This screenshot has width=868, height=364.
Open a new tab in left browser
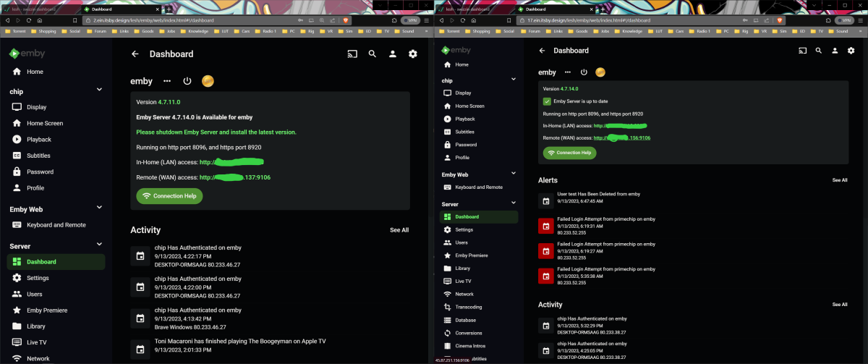pos(167,9)
